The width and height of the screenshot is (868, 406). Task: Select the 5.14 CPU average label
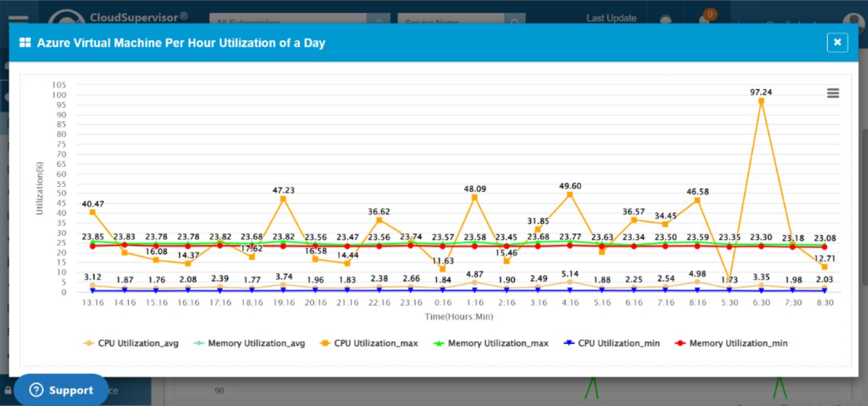click(x=570, y=274)
